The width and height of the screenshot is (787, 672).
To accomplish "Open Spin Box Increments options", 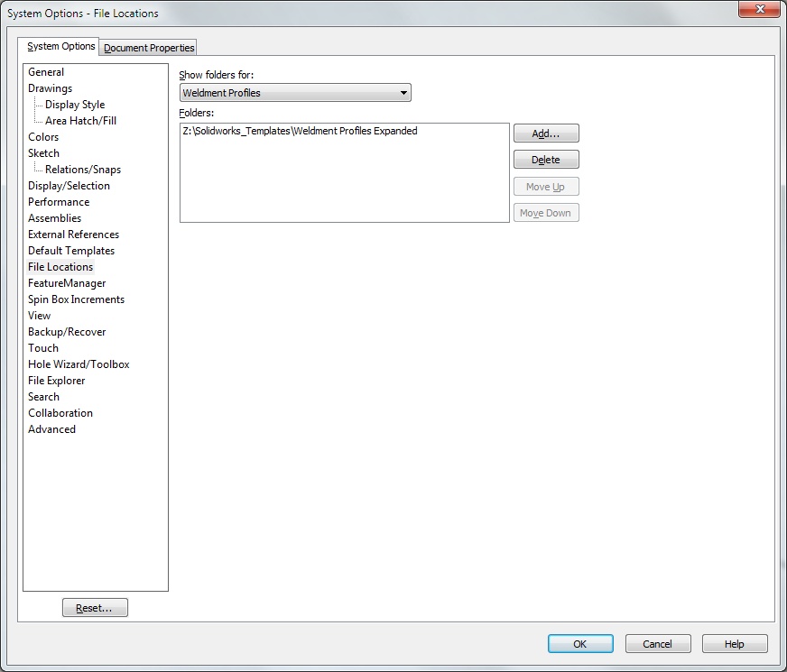I will pos(77,299).
